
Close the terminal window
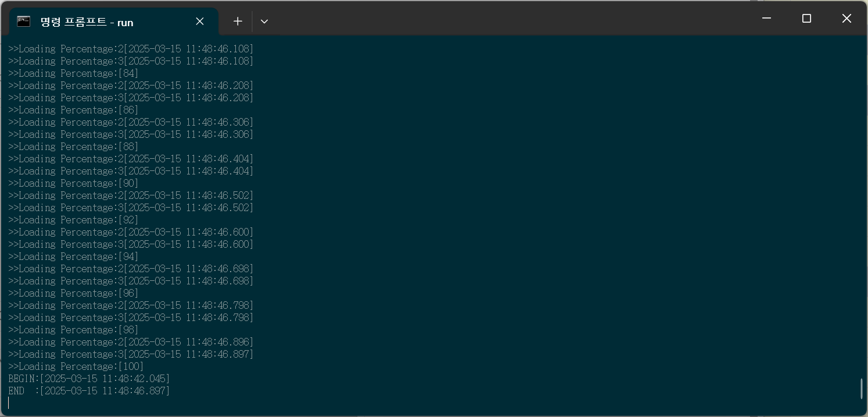(847, 19)
